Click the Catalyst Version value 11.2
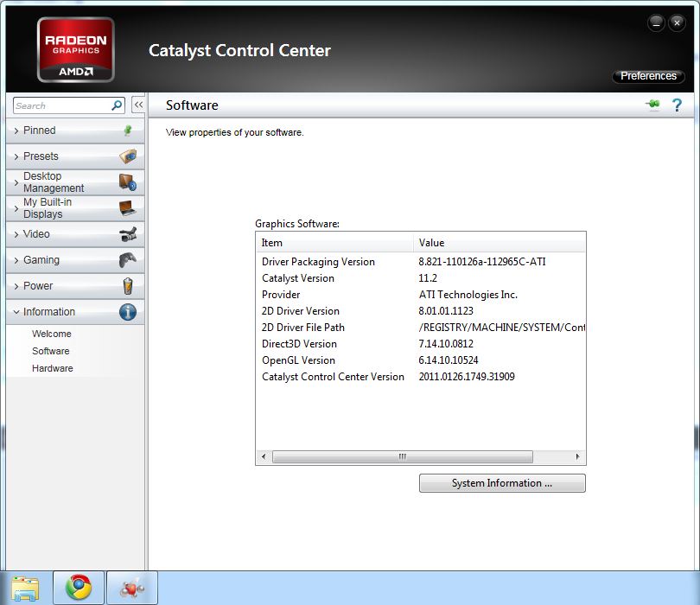The height and width of the screenshot is (605, 700). 428,278
